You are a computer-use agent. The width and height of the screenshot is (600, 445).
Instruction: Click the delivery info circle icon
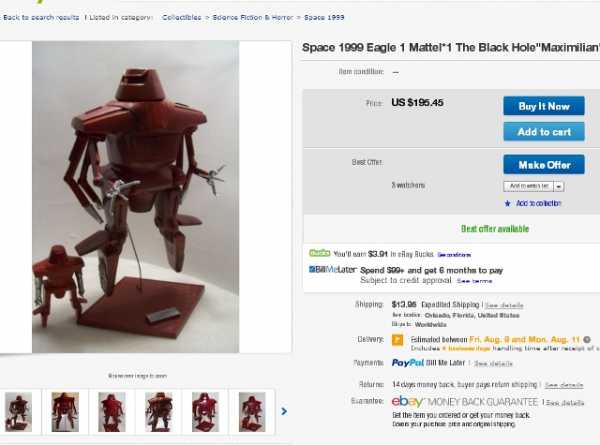[587, 339]
